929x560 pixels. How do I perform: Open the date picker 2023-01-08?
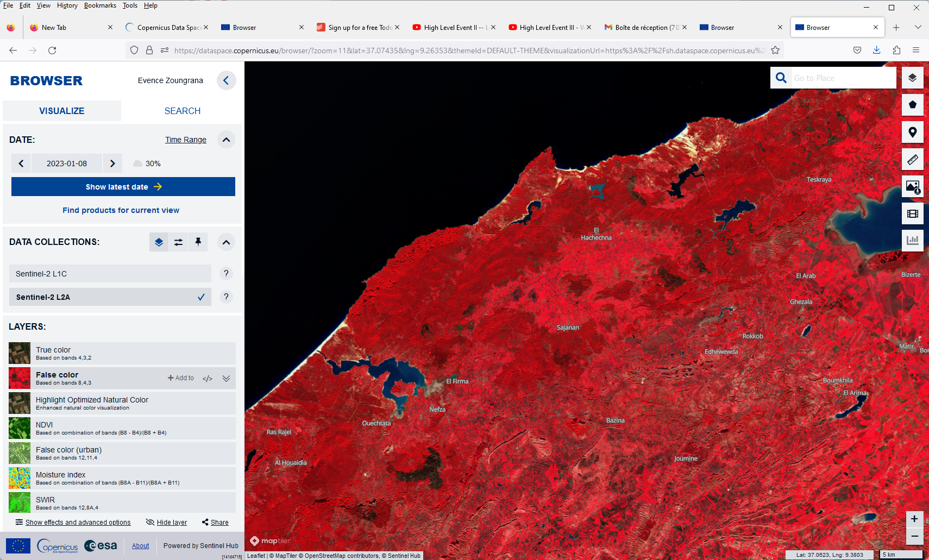click(x=67, y=163)
